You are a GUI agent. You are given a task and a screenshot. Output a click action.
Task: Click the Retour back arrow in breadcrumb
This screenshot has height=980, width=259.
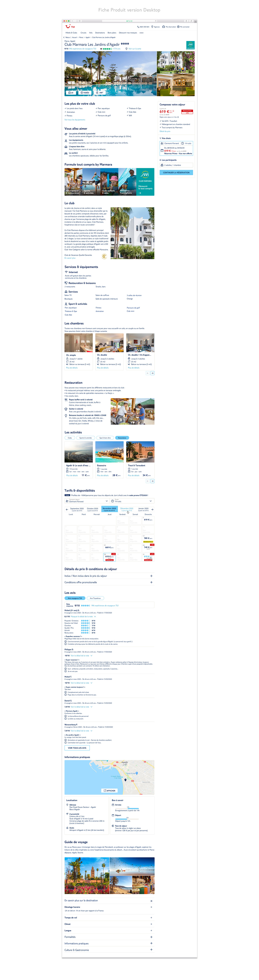(64, 37)
